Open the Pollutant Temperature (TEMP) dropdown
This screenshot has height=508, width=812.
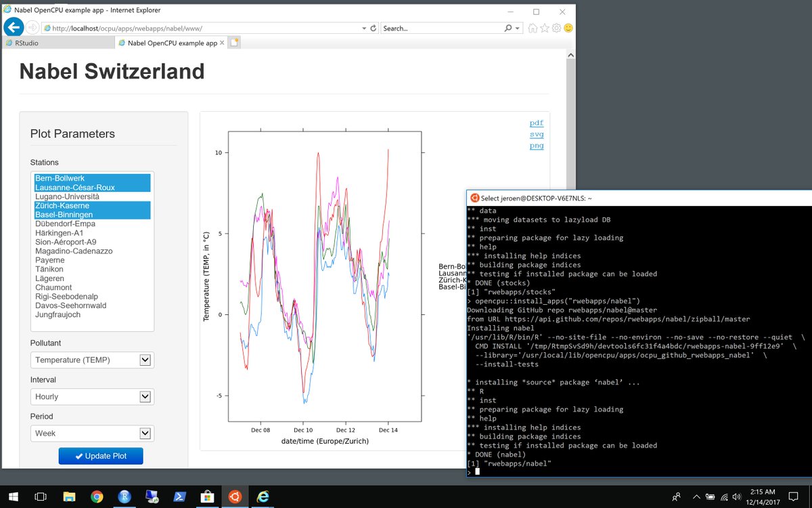(x=92, y=360)
